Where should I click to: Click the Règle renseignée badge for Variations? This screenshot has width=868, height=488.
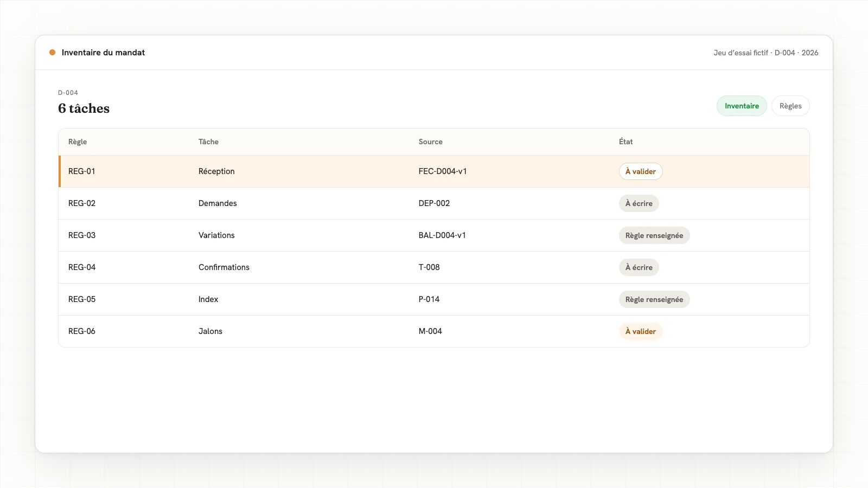(x=654, y=235)
